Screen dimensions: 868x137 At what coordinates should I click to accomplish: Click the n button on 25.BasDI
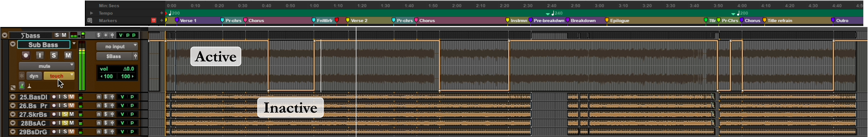pyautogui.click(x=99, y=97)
